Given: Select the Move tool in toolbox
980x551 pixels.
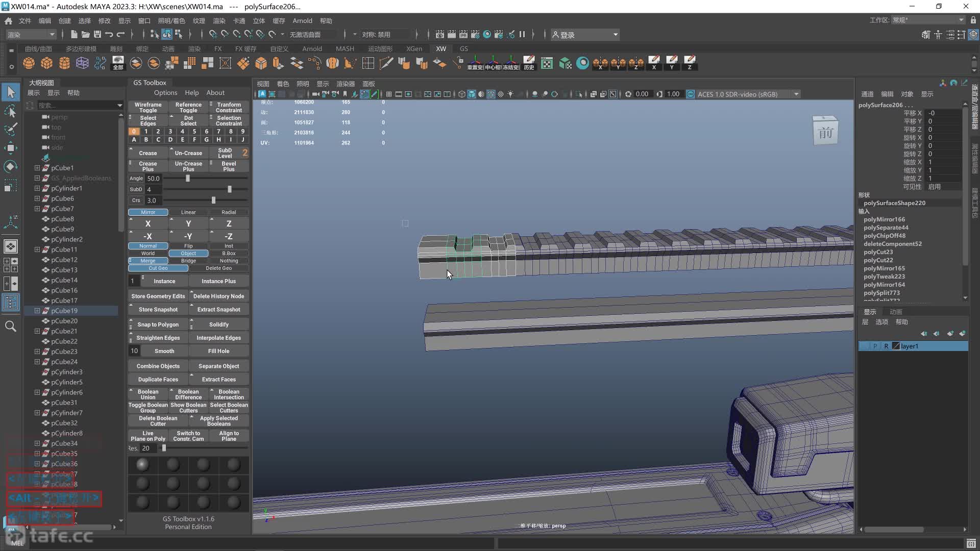Looking at the screenshot, I should coord(11,148).
